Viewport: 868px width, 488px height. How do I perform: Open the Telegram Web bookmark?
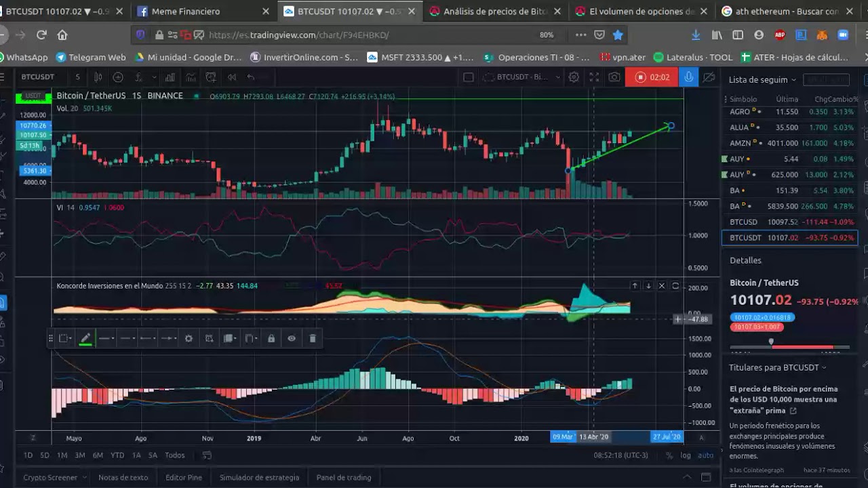pos(91,58)
